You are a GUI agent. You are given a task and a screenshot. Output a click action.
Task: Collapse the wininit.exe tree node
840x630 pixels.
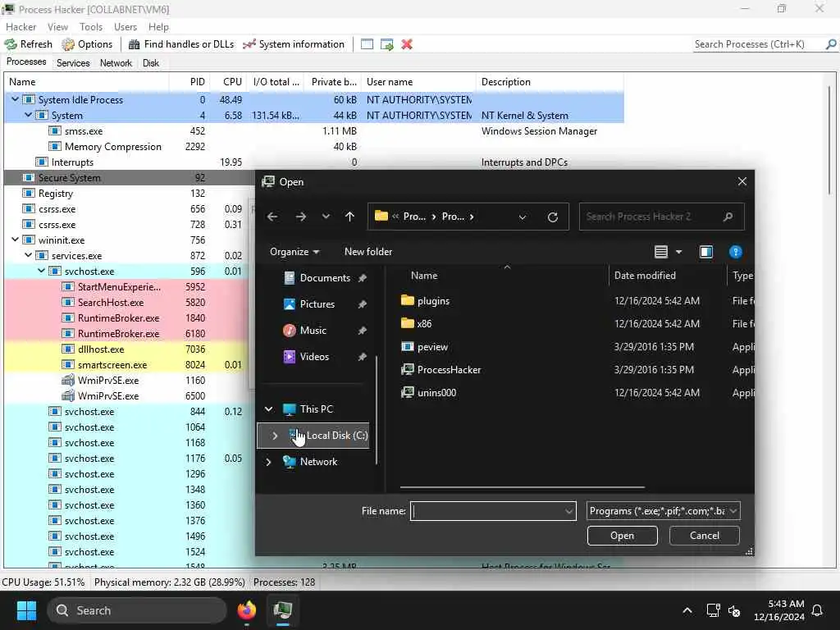[15, 240]
